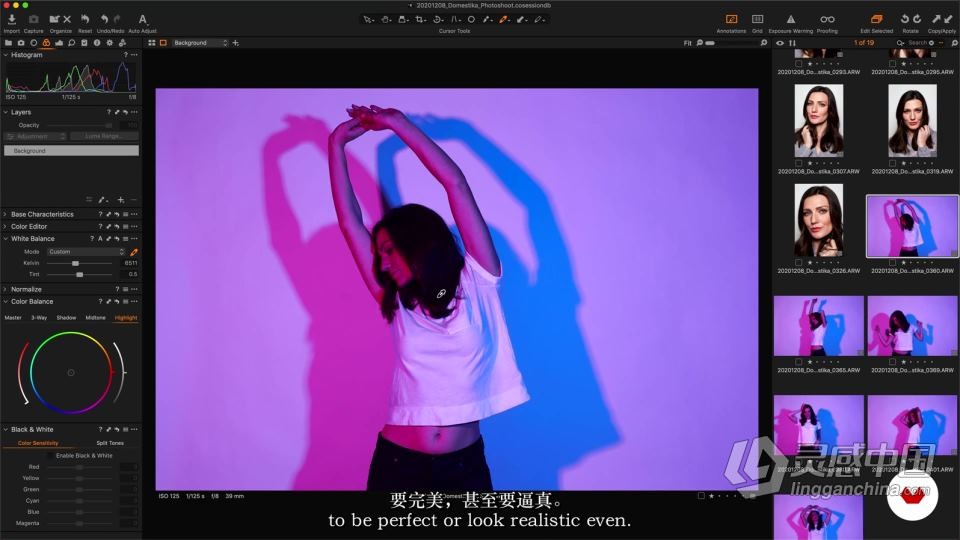Viewport: 960px width, 540px height.
Task: Click the Fit zoom label
Action: pos(688,43)
